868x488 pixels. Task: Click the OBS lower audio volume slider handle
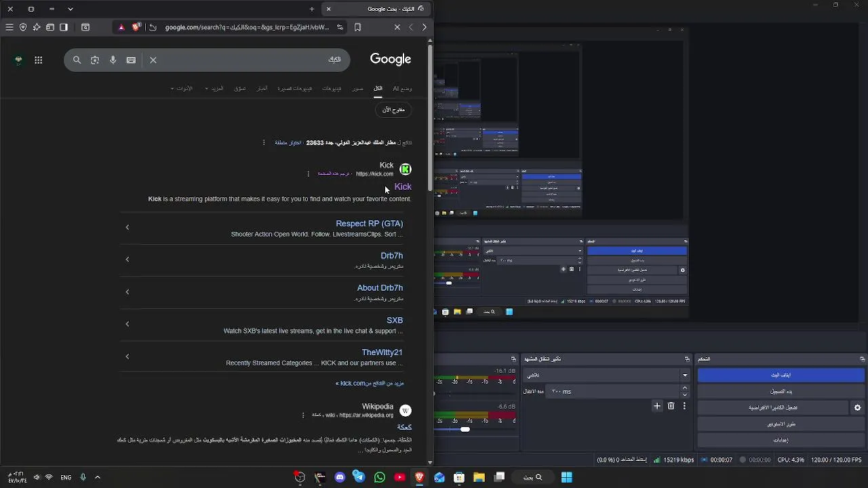click(x=465, y=429)
